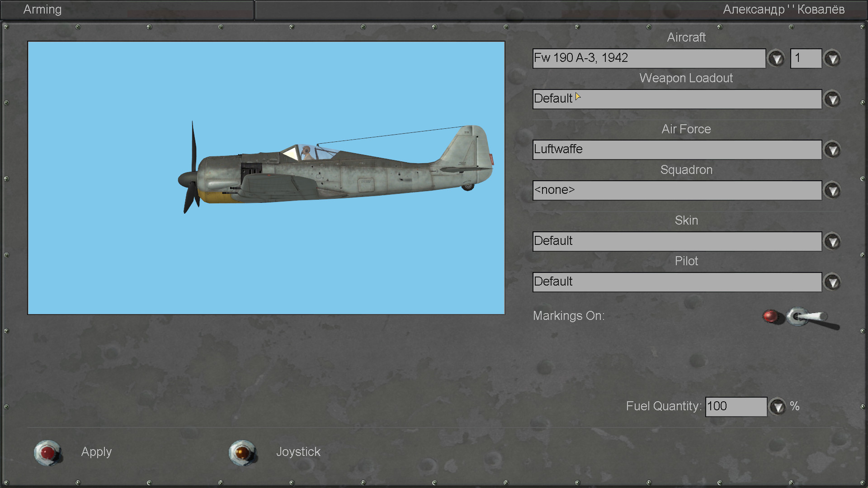Image resolution: width=868 pixels, height=488 pixels.
Task: Open the Skin dropdown arrow
Action: pos(832,242)
